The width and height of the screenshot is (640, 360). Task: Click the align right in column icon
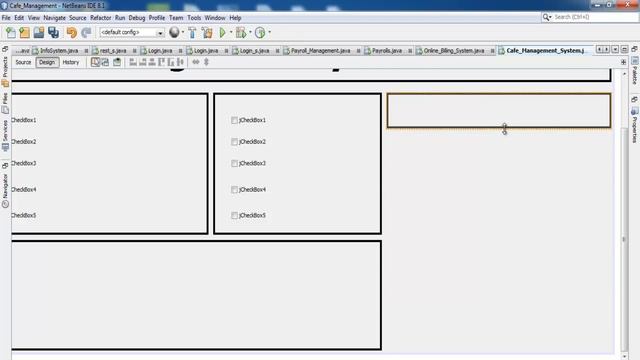click(x=142, y=62)
